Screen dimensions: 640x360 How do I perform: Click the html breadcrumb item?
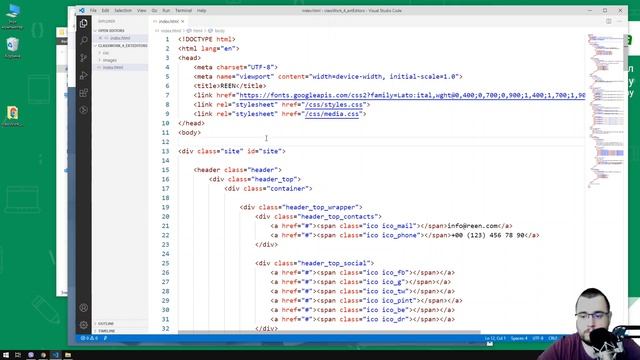click(198, 31)
